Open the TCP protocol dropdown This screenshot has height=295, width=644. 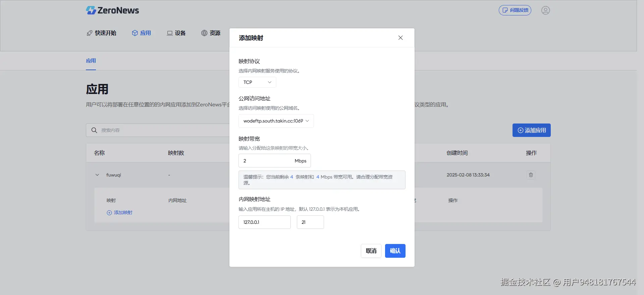pyautogui.click(x=257, y=82)
